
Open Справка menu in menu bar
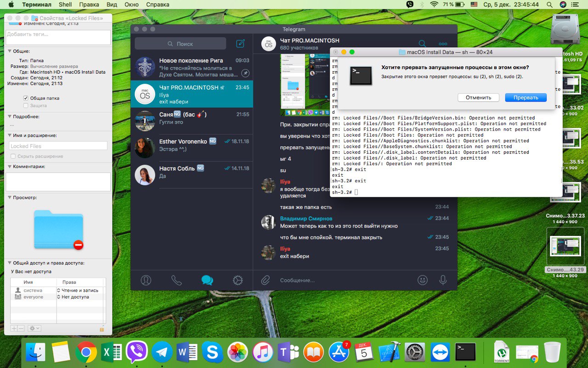pos(158,4)
